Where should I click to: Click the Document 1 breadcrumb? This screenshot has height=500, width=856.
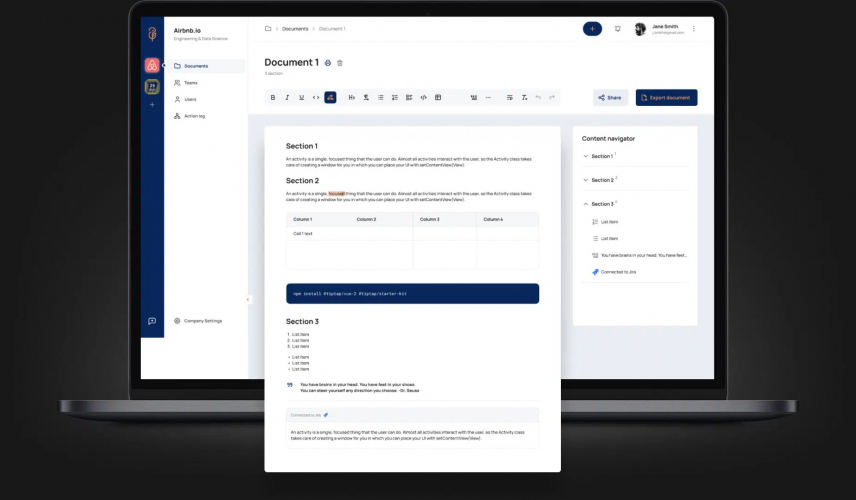[x=332, y=29]
